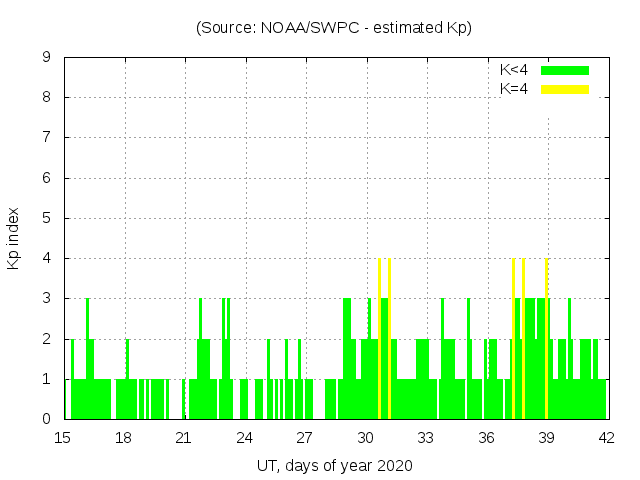Click the 'Kp index' y-axis label
This screenshot has width=640, height=480.
[x=14, y=238]
